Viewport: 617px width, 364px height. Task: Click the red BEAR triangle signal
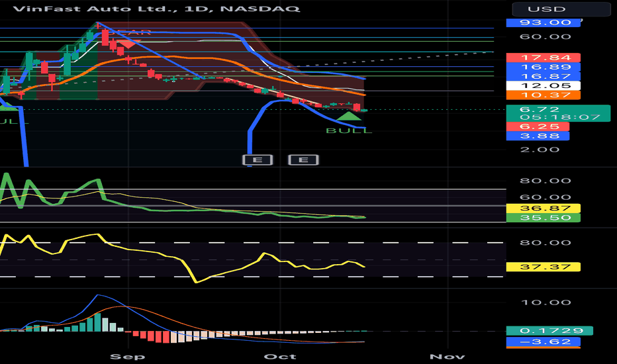coord(128,44)
